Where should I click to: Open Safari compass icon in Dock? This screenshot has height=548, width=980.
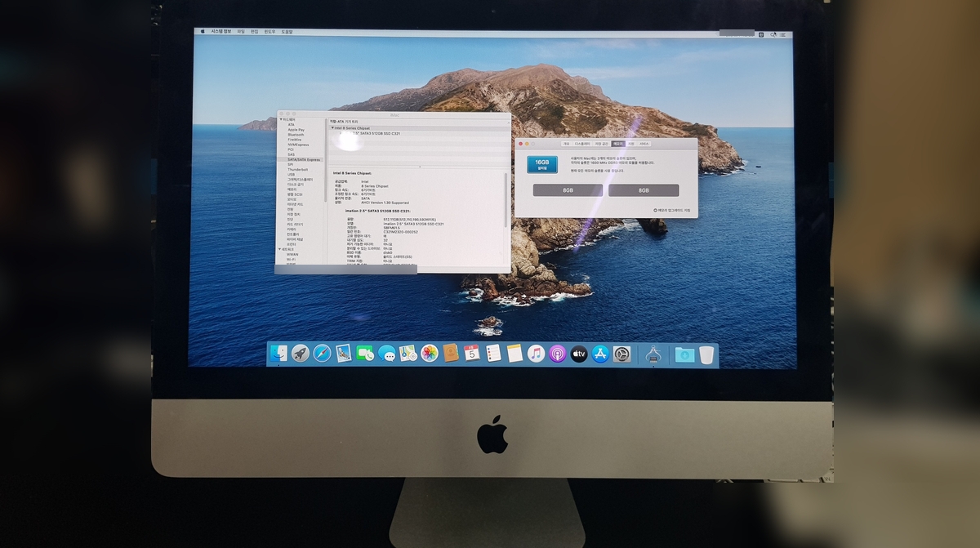click(x=322, y=354)
